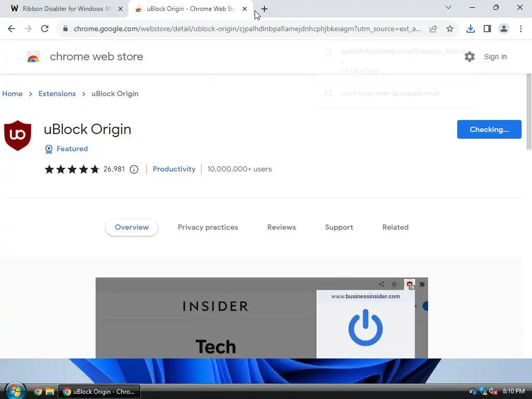This screenshot has height=399, width=532.
Task: Open a new browser tab
Action: (x=264, y=9)
